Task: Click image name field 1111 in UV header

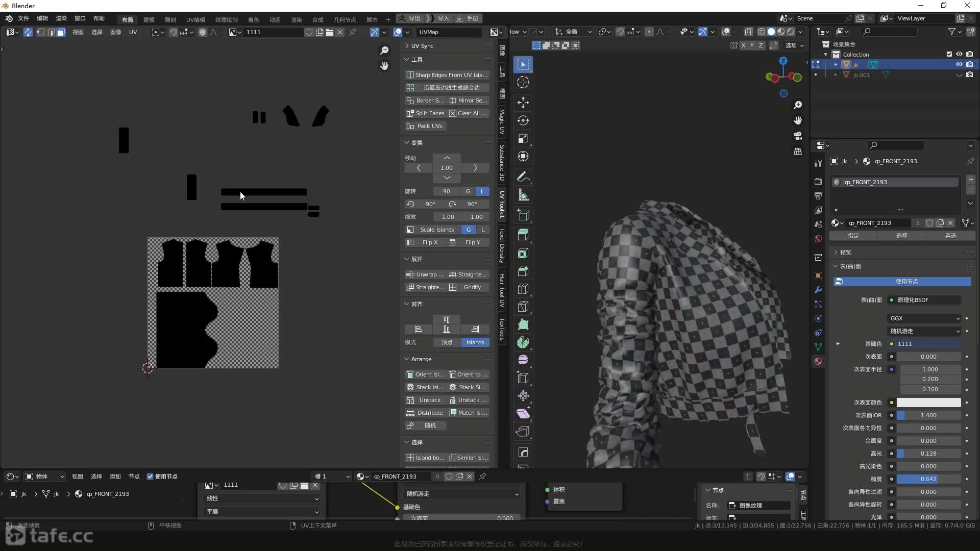Action: click(273, 32)
